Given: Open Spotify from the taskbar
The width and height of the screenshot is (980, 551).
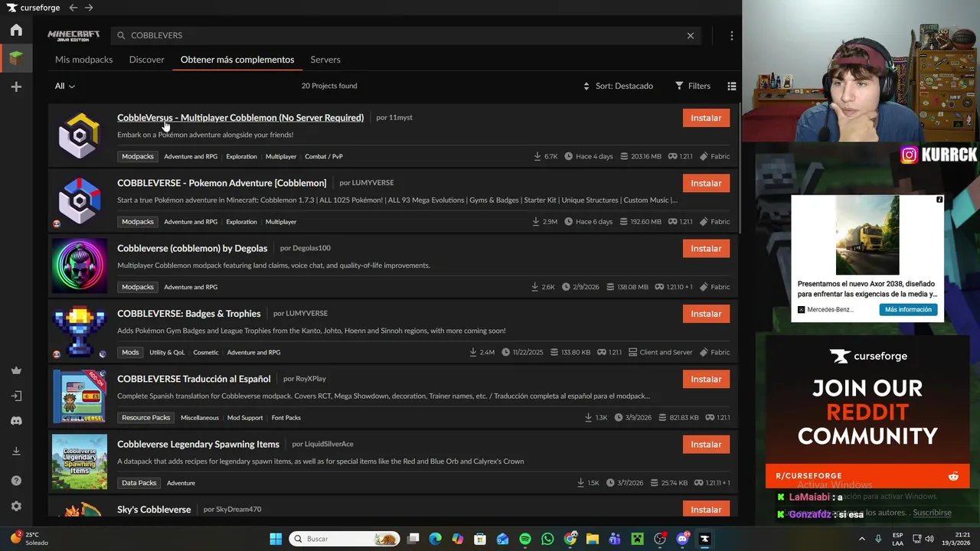Looking at the screenshot, I should pyautogui.click(x=525, y=539).
